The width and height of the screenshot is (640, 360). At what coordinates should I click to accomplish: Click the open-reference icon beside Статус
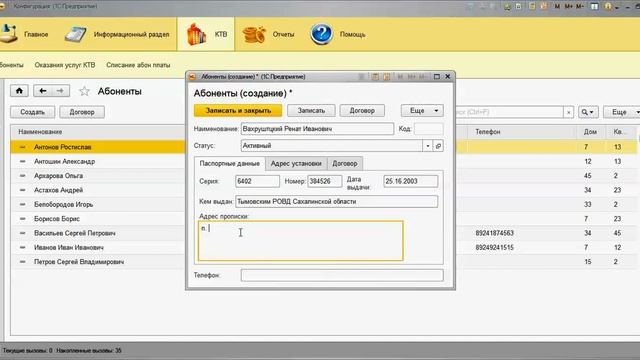(x=438, y=146)
